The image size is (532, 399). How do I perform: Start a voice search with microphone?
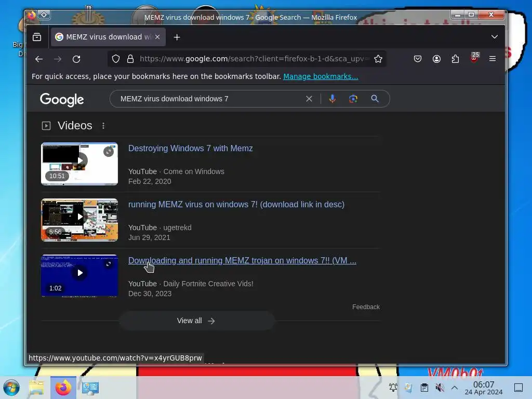pyautogui.click(x=332, y=99)
